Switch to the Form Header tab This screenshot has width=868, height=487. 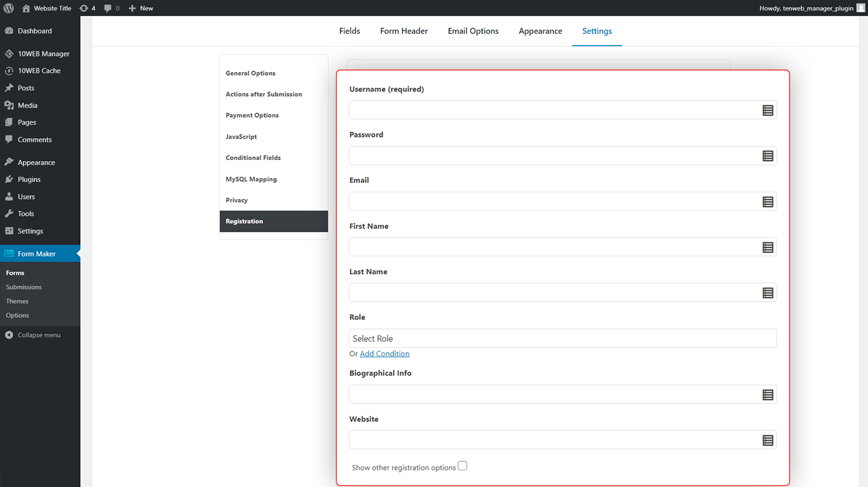404,31
